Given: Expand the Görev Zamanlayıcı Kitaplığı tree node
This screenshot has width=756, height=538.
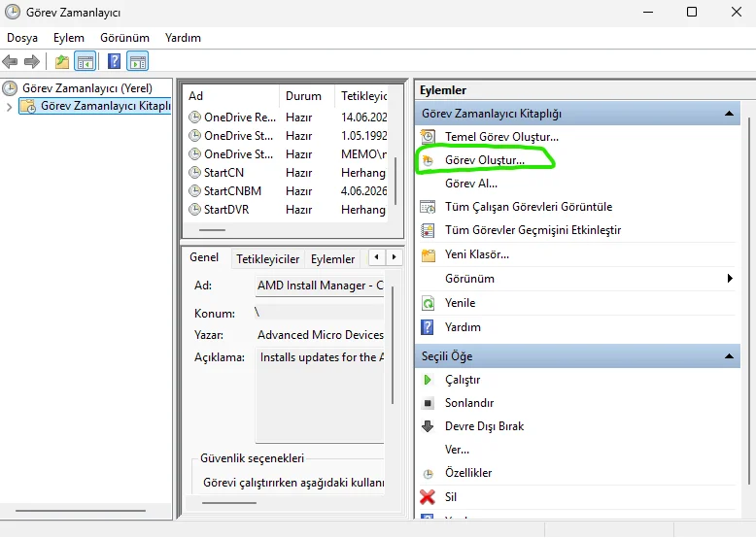Looking at the screenshot, I should pos(9,107).
